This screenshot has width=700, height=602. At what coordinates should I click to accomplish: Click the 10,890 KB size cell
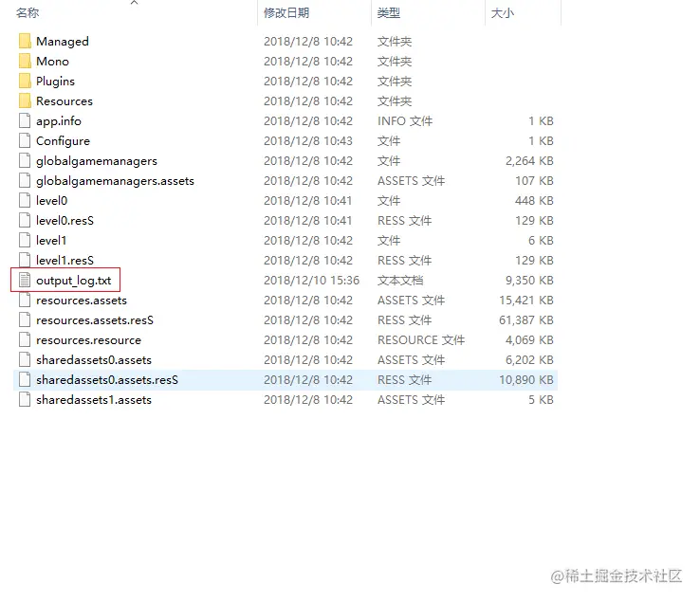[x=526, y=380]
